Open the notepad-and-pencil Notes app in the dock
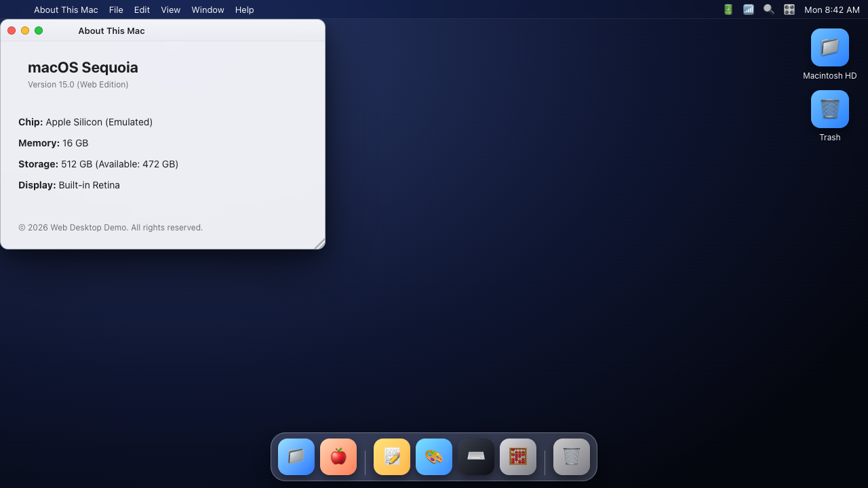 392,457
